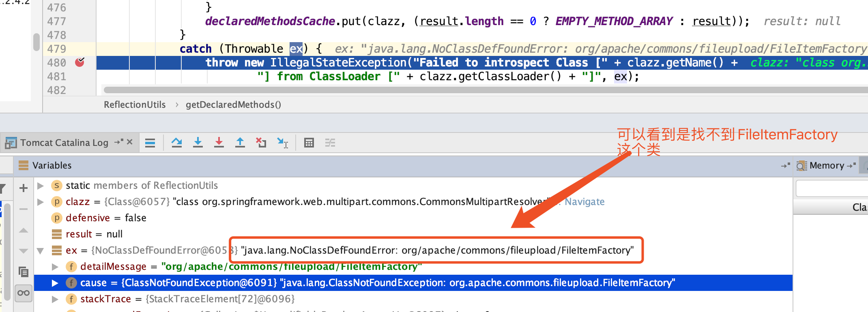Click the Drop Frame icon

pyautogui.click(x=261, y=143)
